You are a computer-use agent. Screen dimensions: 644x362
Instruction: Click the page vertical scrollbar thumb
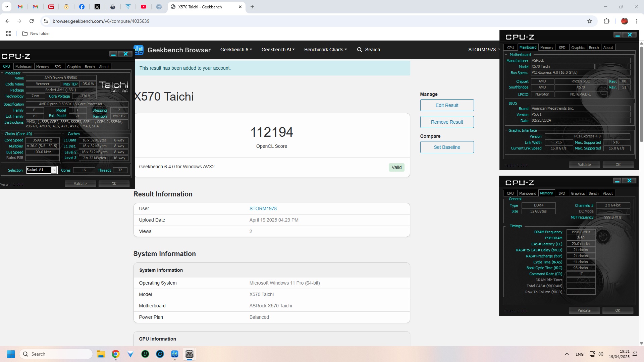641,94
